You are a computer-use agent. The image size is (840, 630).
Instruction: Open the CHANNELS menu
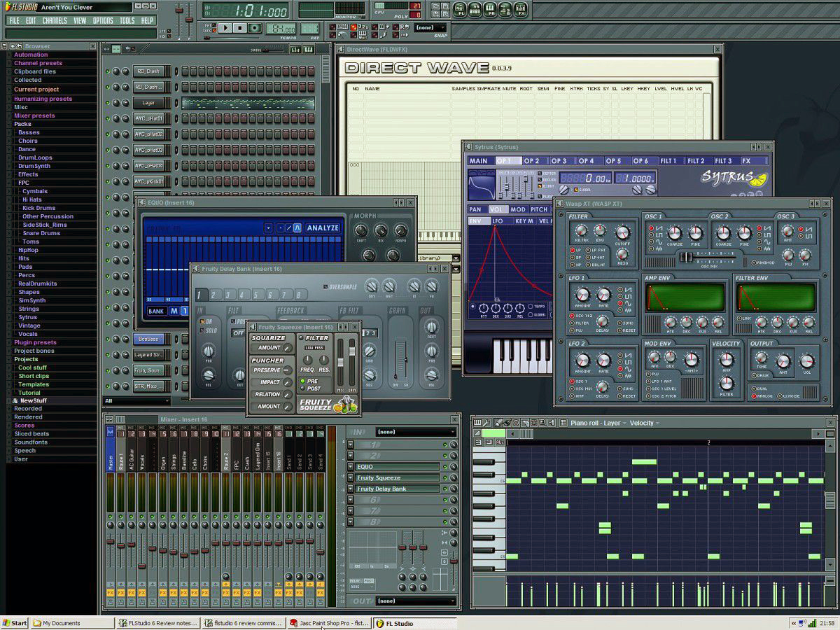pyautogui.click(x=55, y=20)
